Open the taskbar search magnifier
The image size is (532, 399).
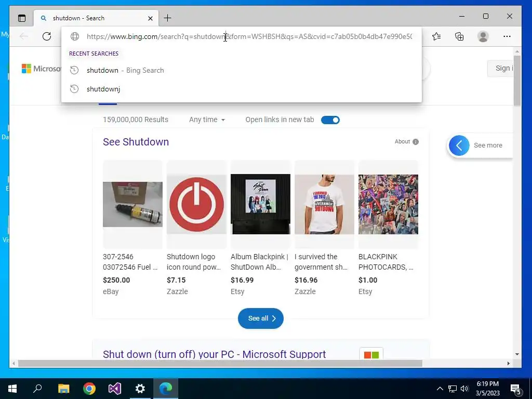37,388
